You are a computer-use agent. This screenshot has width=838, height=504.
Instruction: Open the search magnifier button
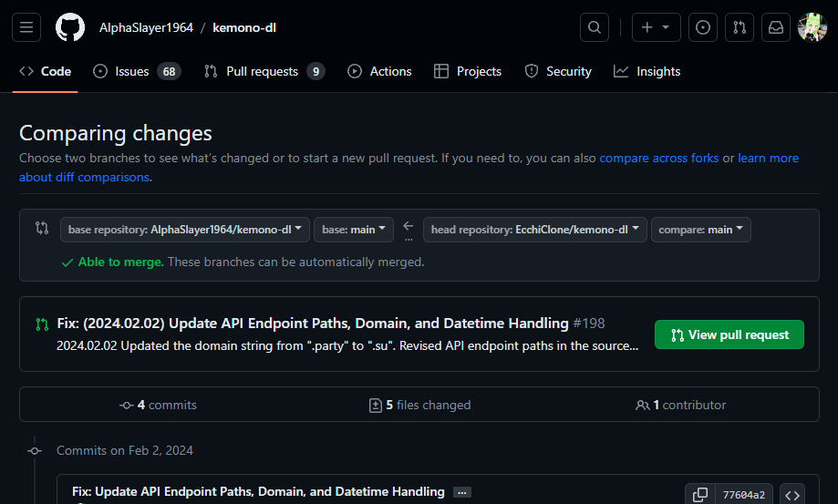point(595,27)
